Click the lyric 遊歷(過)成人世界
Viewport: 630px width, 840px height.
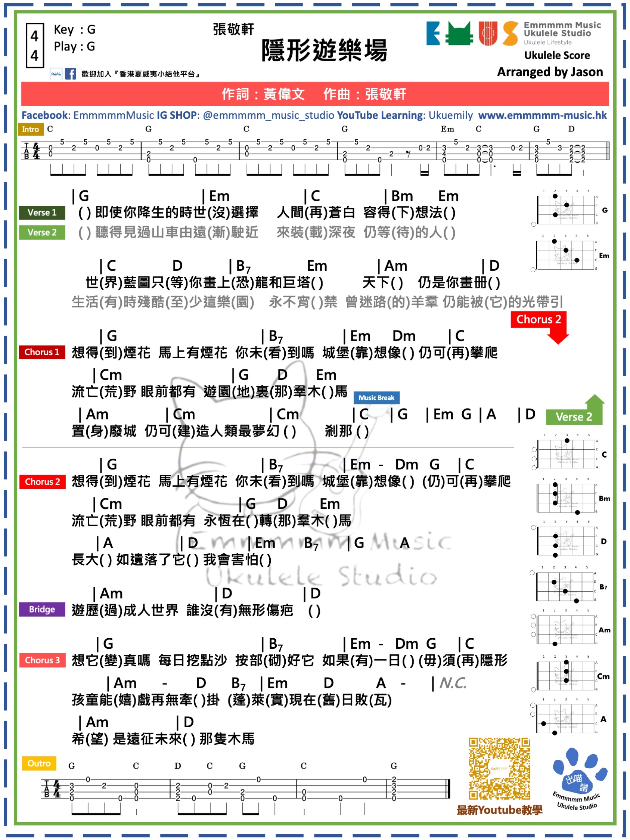tap(125, 610)
